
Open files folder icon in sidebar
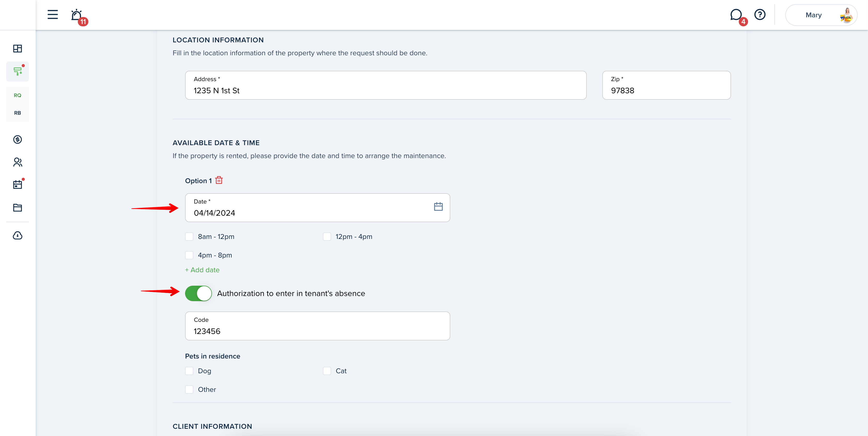tap(18, 208)
